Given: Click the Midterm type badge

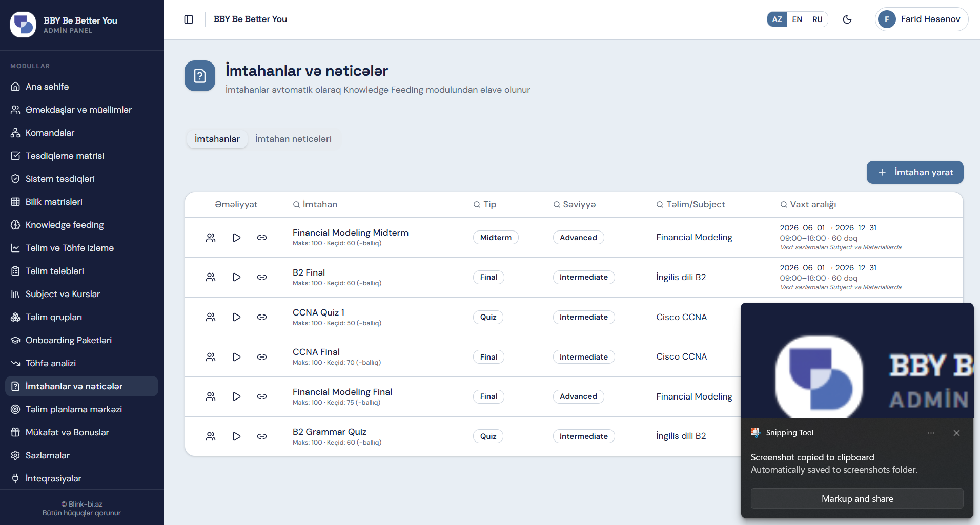Looking at the screenshot, I should [x=496, y=238].
